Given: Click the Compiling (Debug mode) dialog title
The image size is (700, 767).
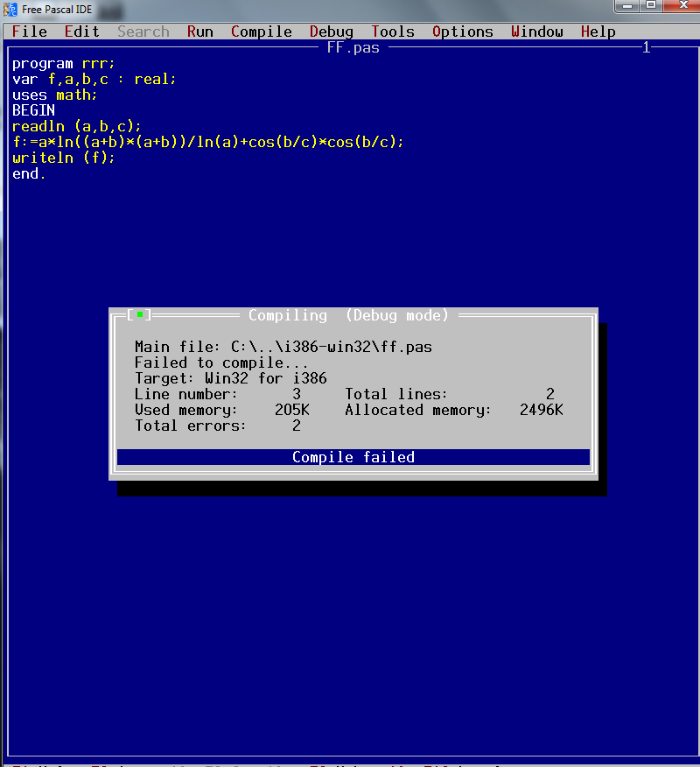Looking at the screenshot, I should coord(348,315).
